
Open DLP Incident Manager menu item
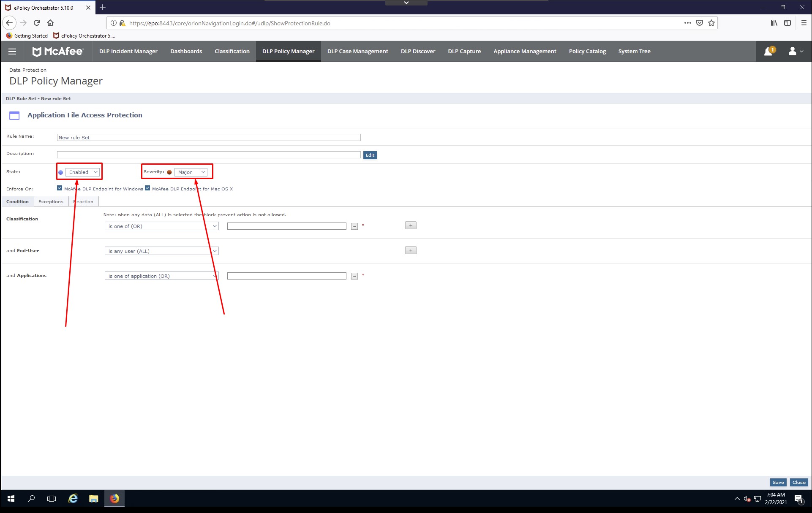128,52
